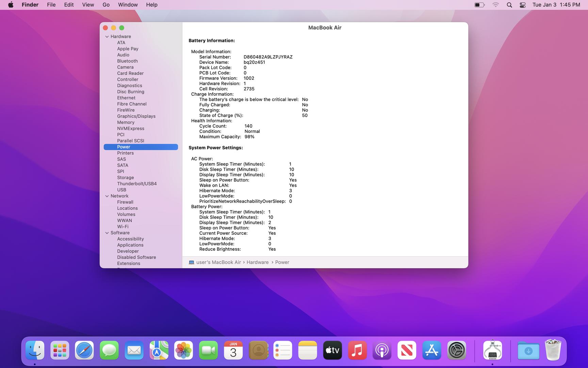Screen dimensions: 588x368
Task: Open the Go menu
Action: pyautogui.click(x=106, y=5)
